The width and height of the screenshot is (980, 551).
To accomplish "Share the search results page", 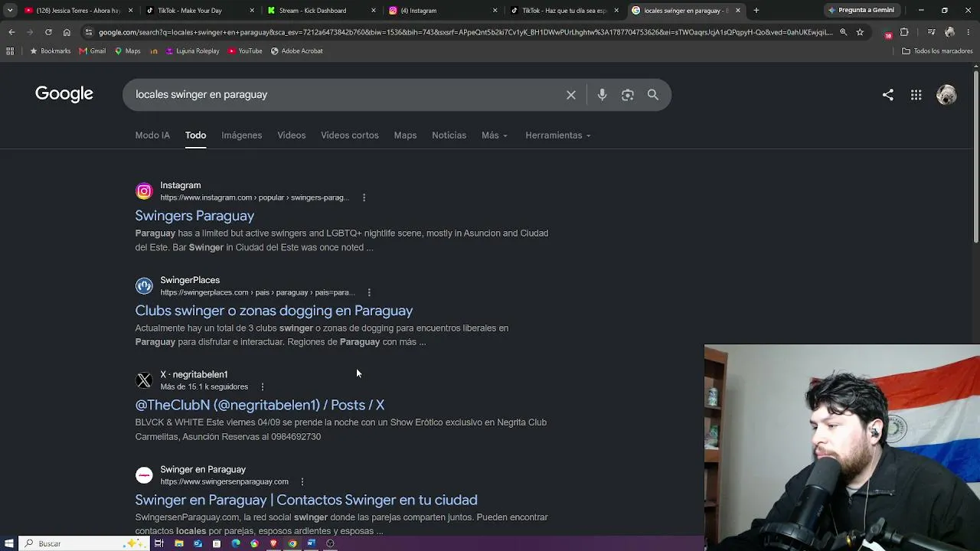I will [x=888, y=95].
